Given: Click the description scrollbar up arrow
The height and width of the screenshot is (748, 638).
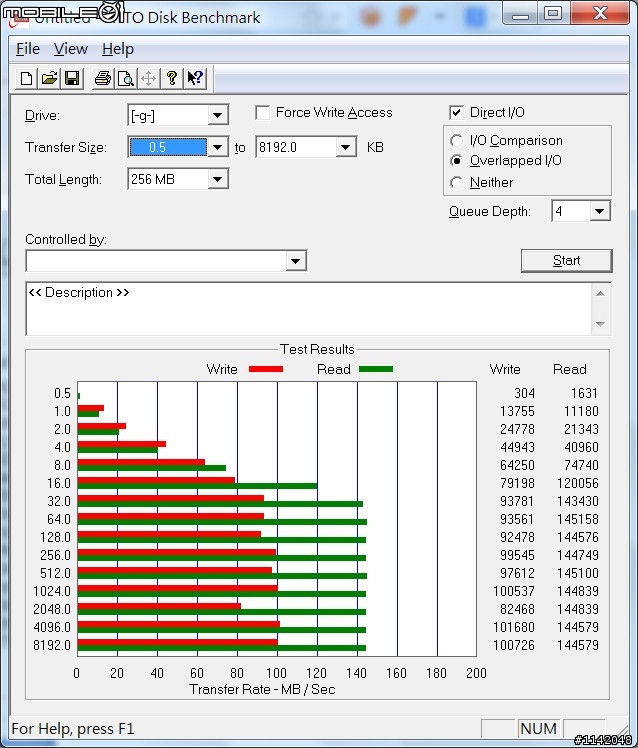Looking at the screenshot, I should [600, 293].
